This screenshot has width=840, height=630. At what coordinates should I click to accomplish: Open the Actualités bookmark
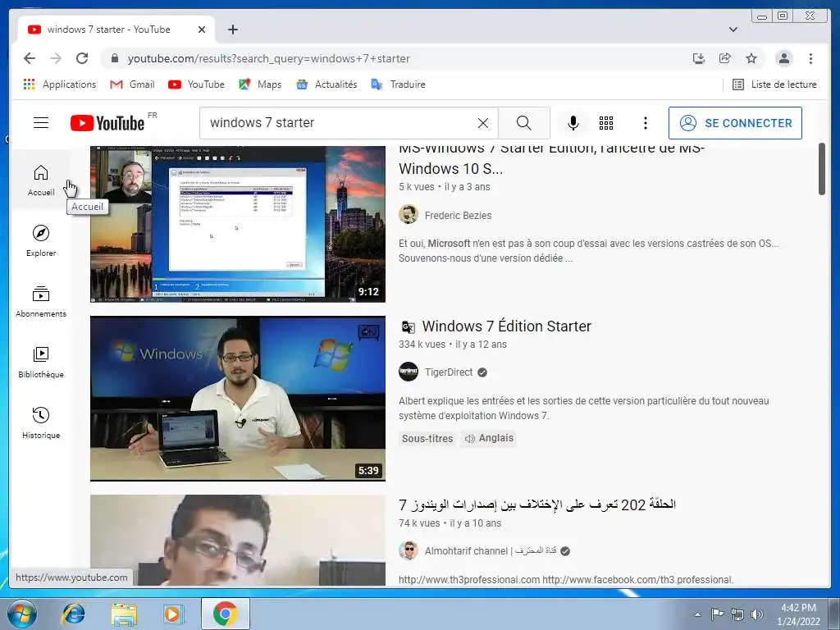[x=326, y=84]
